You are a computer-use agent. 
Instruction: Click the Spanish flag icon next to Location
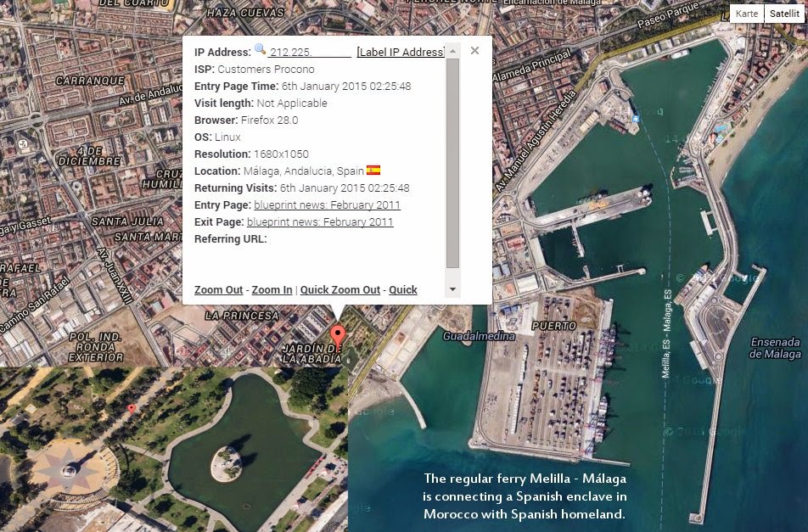[x=373, y=170]
